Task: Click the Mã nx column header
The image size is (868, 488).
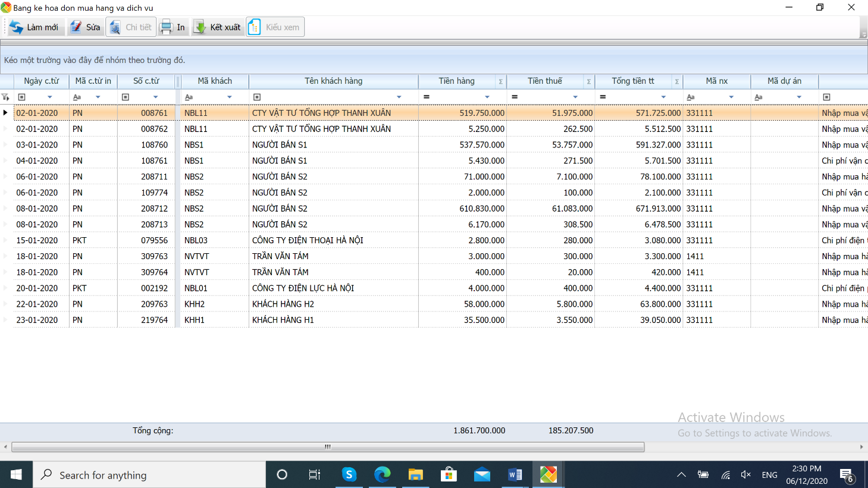Action: coord(716,81)
